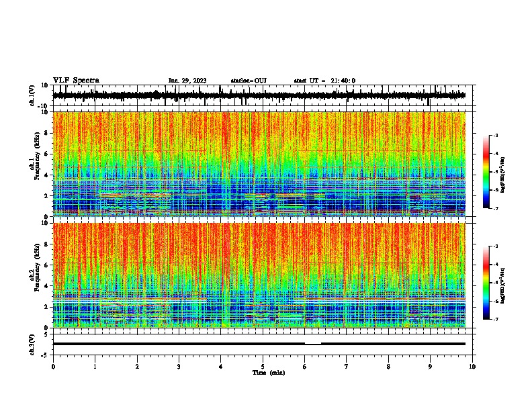
Task: Click the "station=OUI" header label
Action: [x=249, y=81]
